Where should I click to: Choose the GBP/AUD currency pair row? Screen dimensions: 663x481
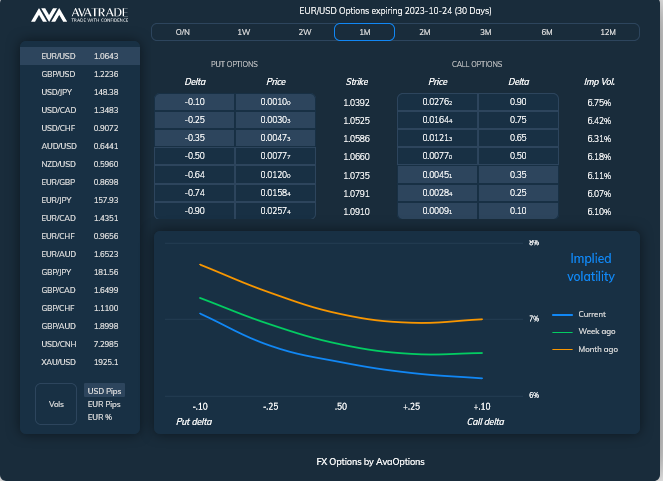[x=80, y=326]
